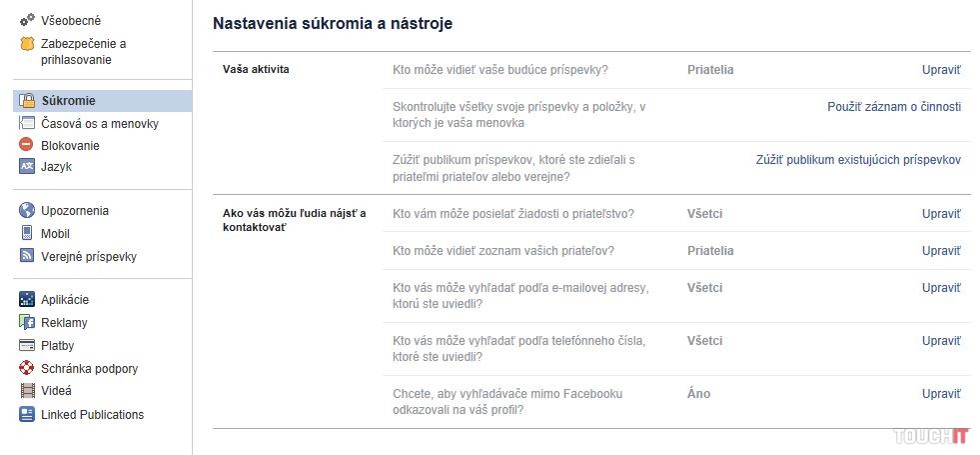Select Linked Publications in sidebar
This screenshot has width=980, height=455.
92,415
